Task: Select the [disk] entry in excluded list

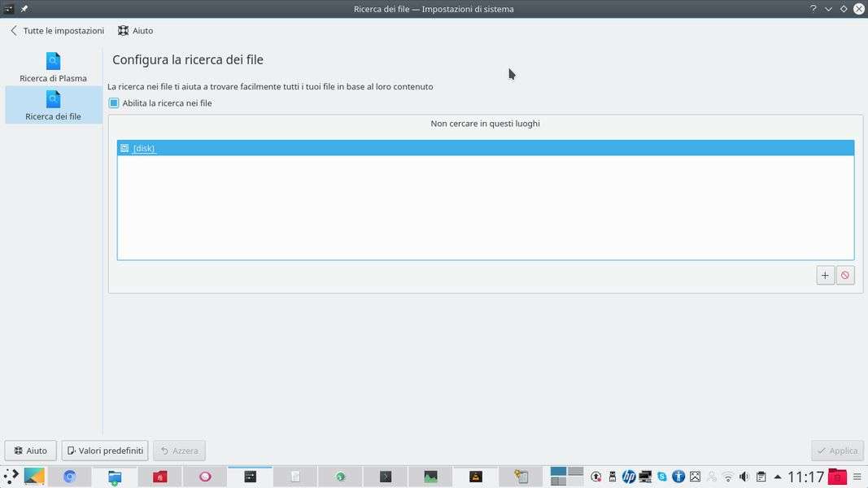Action: tap(486, 148)
